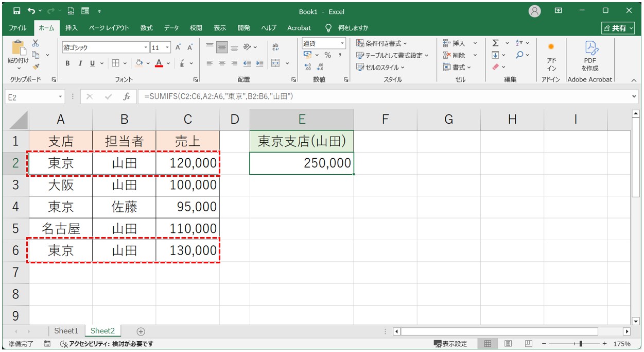The height and width of the screenshot is (352, 644).
Task: Open the font name dropdown 游ゴシック
Action: tap(146, 47)
